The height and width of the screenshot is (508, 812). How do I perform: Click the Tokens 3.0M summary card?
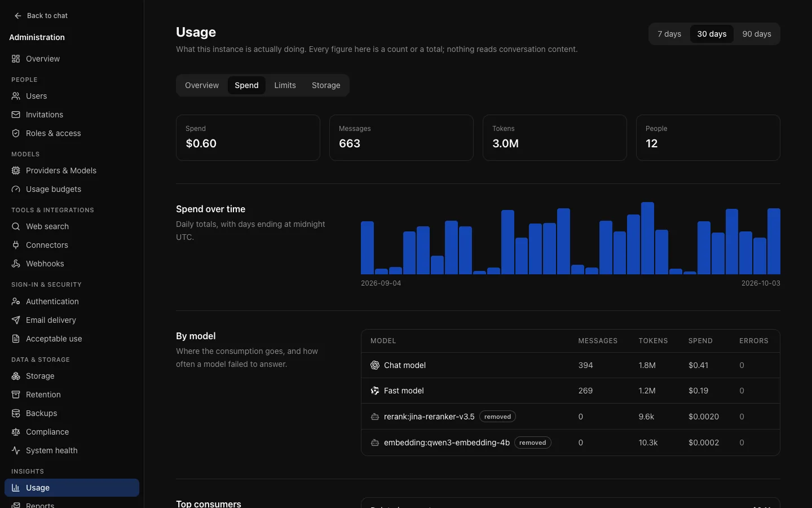pyautogui.click(x=555, y=138)
